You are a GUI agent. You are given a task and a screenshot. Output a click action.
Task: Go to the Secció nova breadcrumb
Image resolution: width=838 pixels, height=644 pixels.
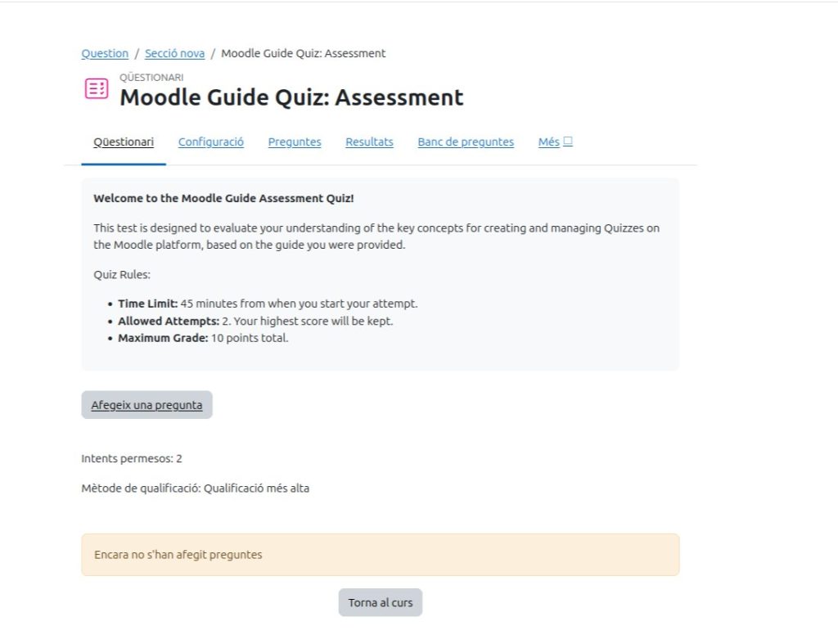174,54
